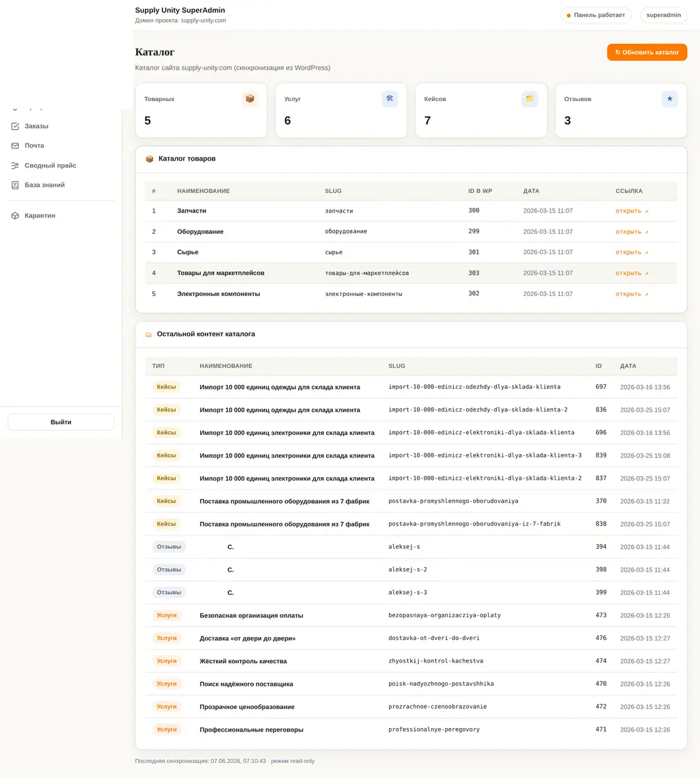Click the star icon in Отзывов card
The width and height of the screenshot is (700, 778).
point(669,98)
